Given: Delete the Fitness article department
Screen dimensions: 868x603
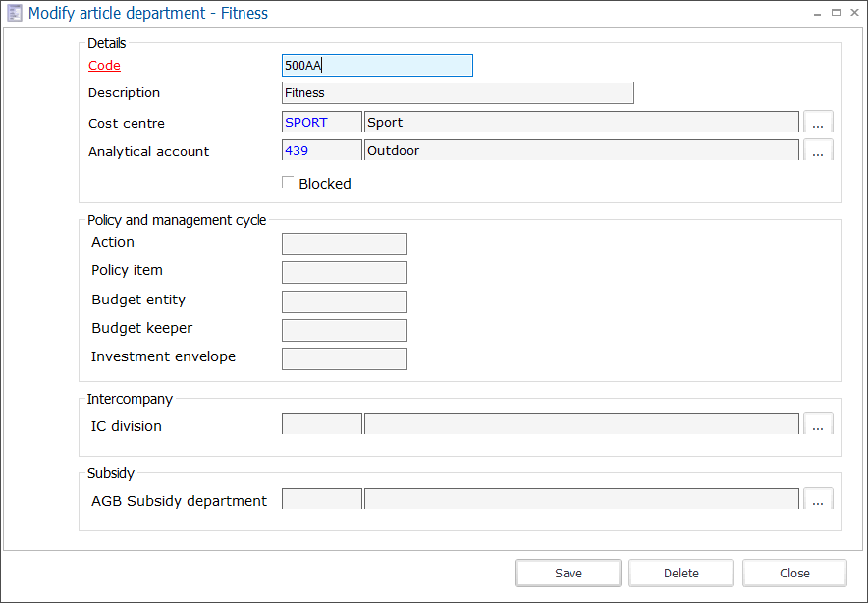Looking at the screenshot, I should (680, 573).
